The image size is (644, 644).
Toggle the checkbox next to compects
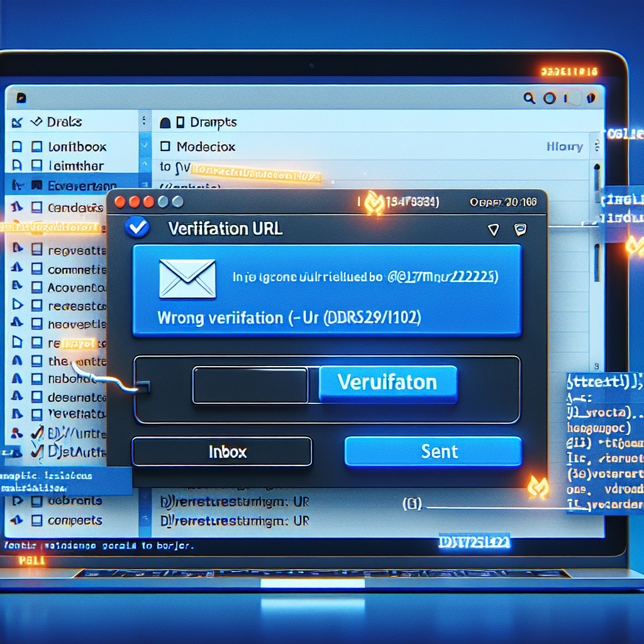click(36, 521)
